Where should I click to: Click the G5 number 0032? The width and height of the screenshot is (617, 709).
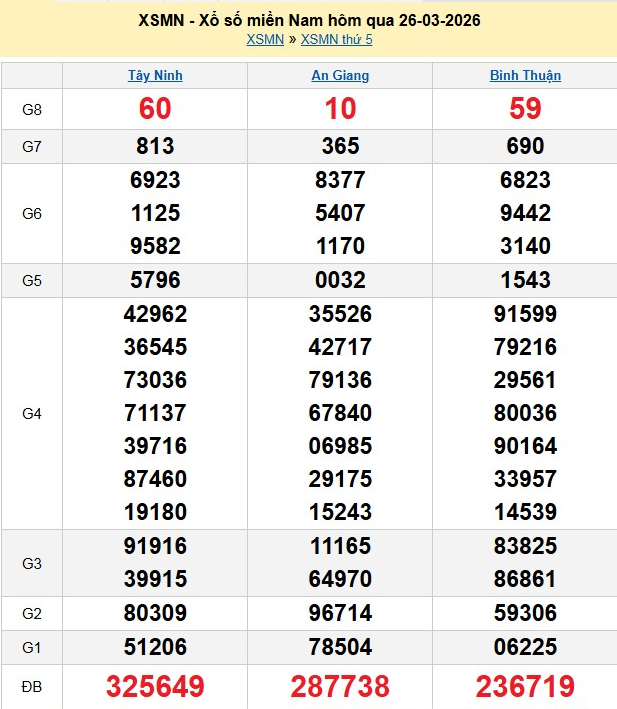point(340,280)
